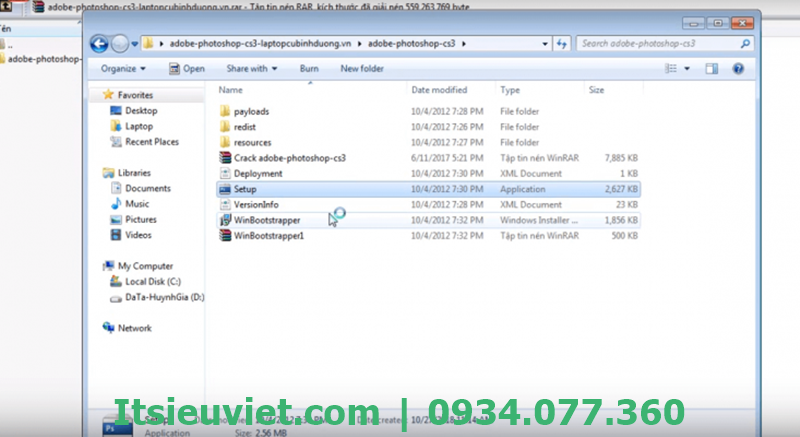The height and width of the screenshot is (437, 800).
Task: Open Laptop under Favorites
Action: pyautogui.click(x=139, y=126)
